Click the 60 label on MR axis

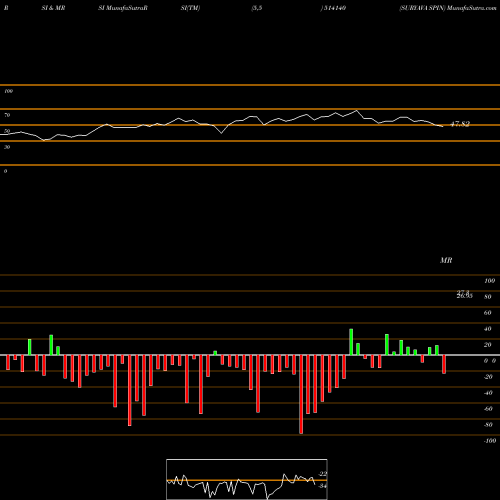pos(488,313)
